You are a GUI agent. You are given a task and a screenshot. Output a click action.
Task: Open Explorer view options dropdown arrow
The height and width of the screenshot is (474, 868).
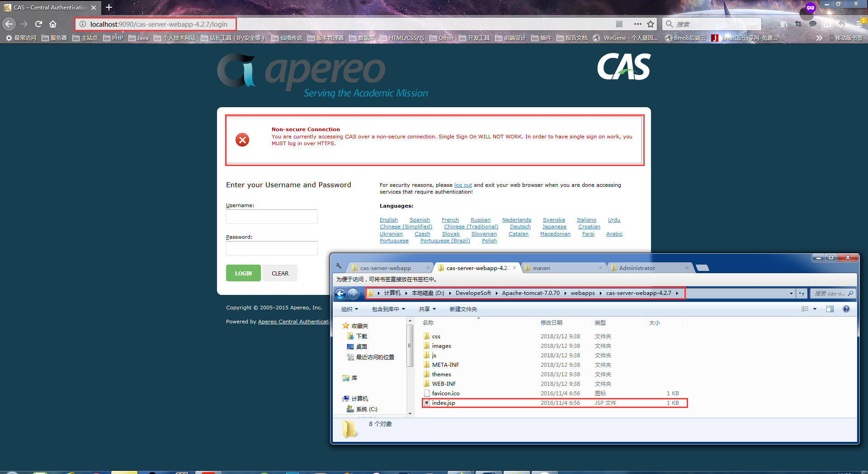815,309
